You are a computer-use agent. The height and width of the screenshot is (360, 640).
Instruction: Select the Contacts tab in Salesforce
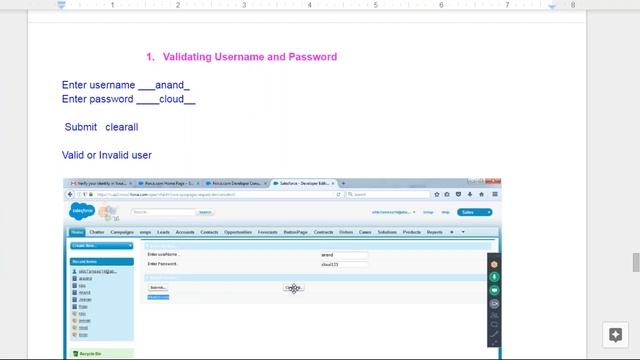coord(209,232)
